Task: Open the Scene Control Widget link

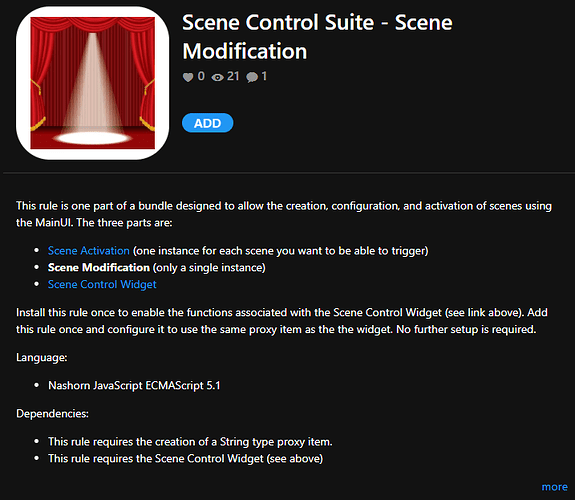Action: pyautogui.click(x=102, y=284)
